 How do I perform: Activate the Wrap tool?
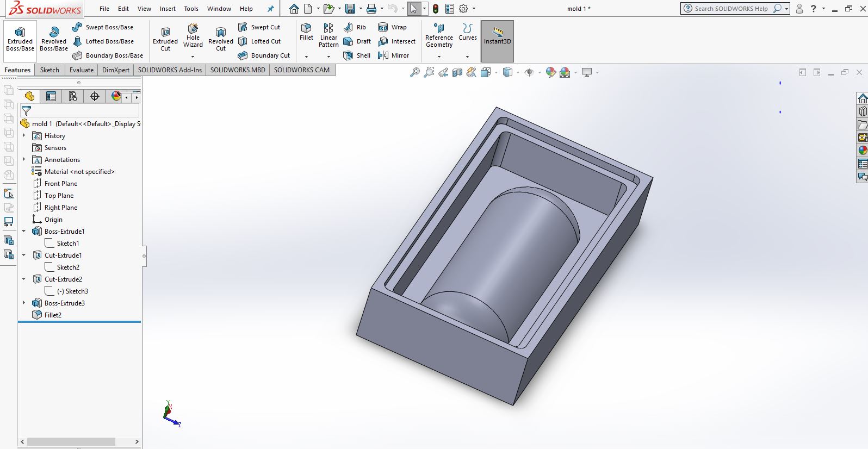click(x=392, y=27)
